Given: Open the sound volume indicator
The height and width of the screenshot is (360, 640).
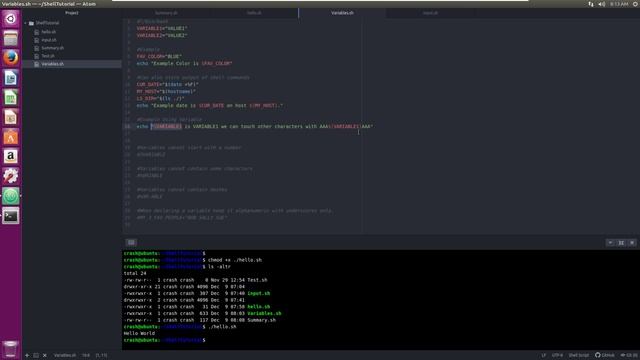Looking at the screenshot, I should tap(602, 4).
